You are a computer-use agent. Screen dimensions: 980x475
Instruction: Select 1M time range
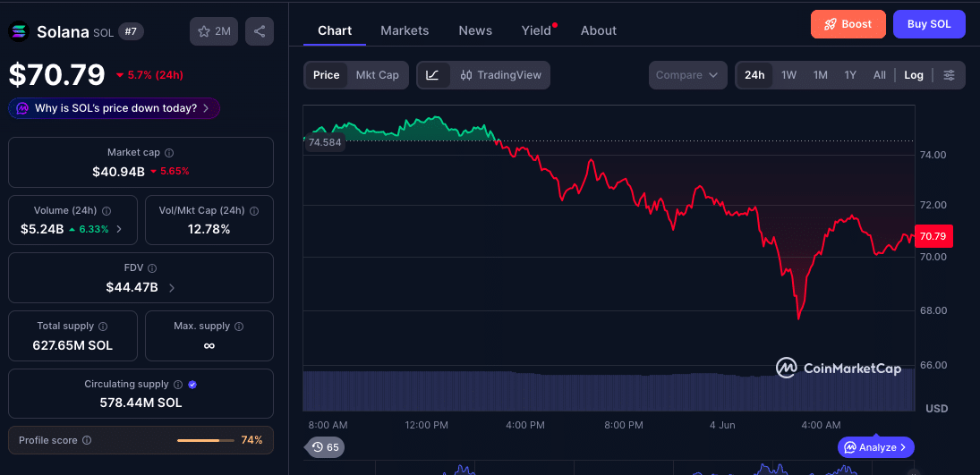(x=820, y=75)
